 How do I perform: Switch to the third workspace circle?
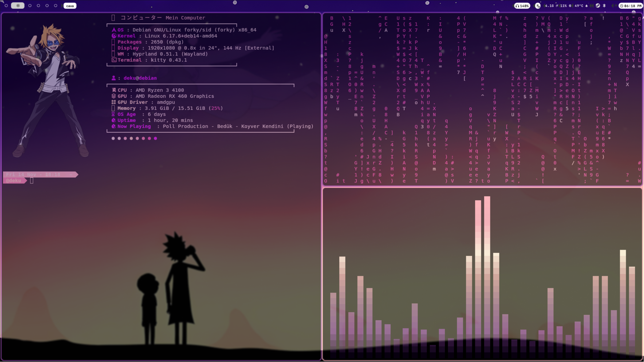[x=30, y=6]
